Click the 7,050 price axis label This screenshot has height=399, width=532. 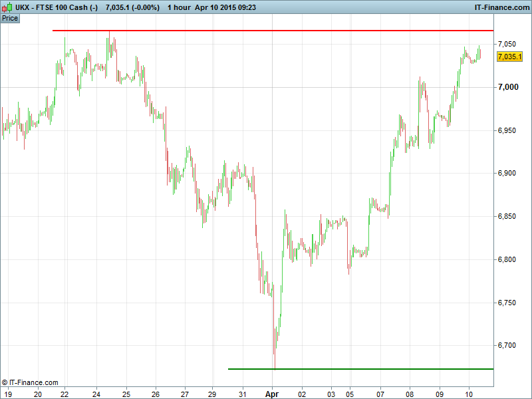click(x=508, y=44)
